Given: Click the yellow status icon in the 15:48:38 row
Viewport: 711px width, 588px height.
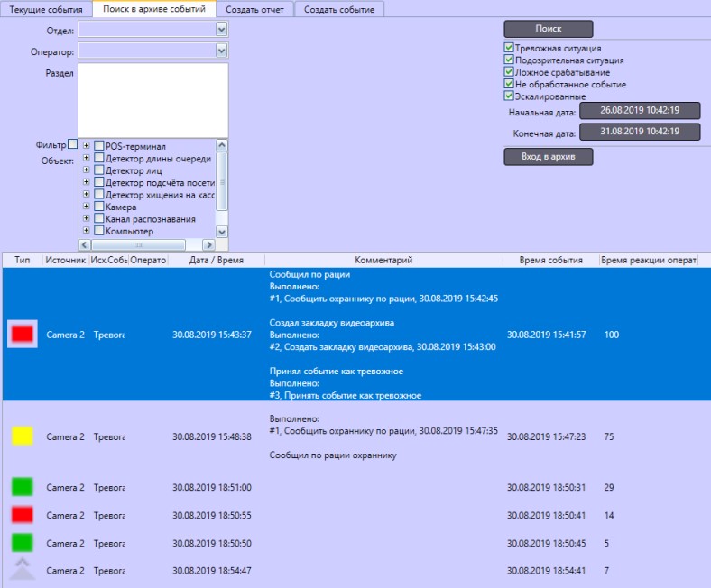Looking at the screenshot, I should pyautogui.click(x=23, y=436).
